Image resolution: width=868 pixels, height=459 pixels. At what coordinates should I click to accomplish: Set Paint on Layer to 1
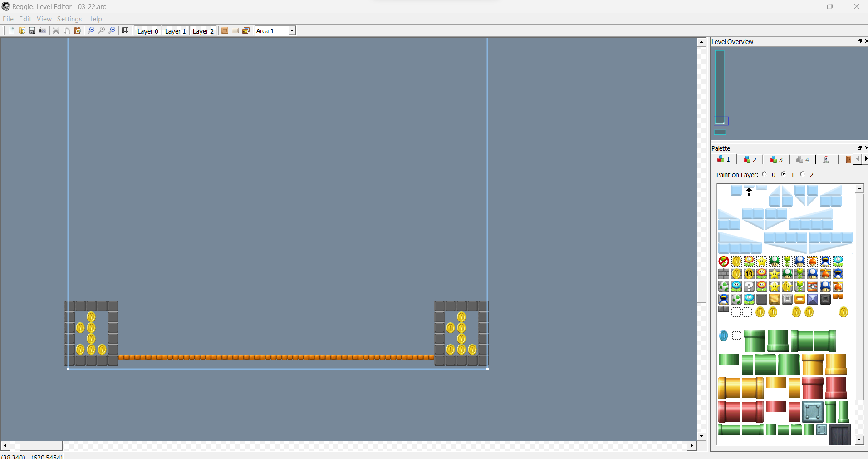click(x=784, y=174)
